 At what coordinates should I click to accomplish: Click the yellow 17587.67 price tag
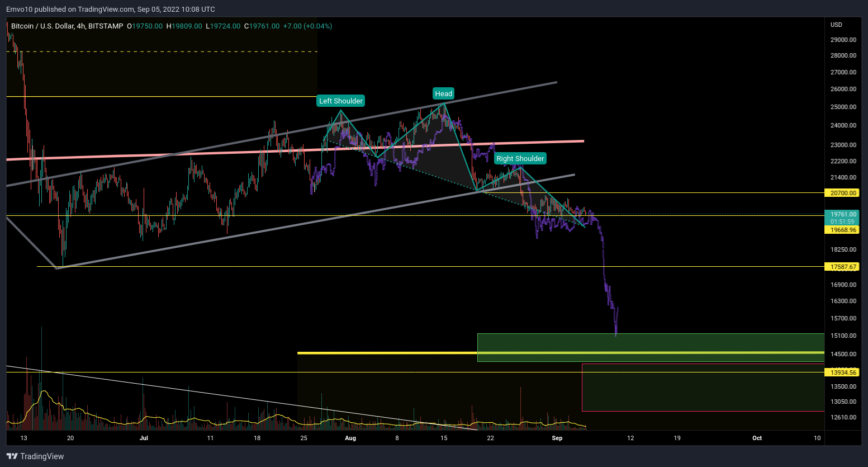pyautogui.click(x=842, y=267)
